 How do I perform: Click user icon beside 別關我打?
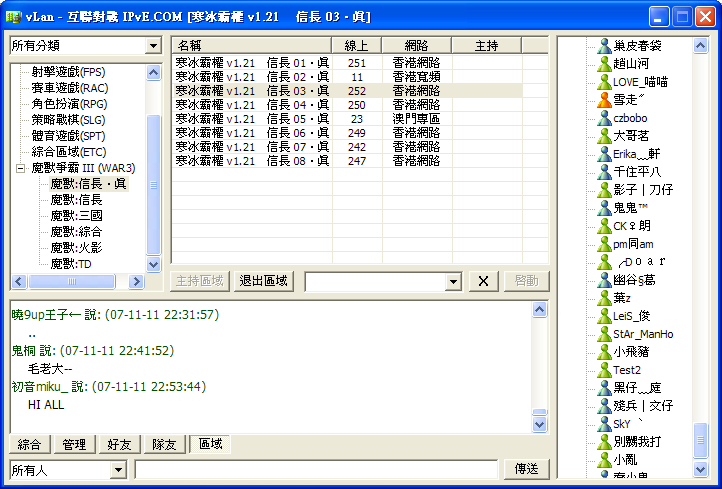[604, 442]
